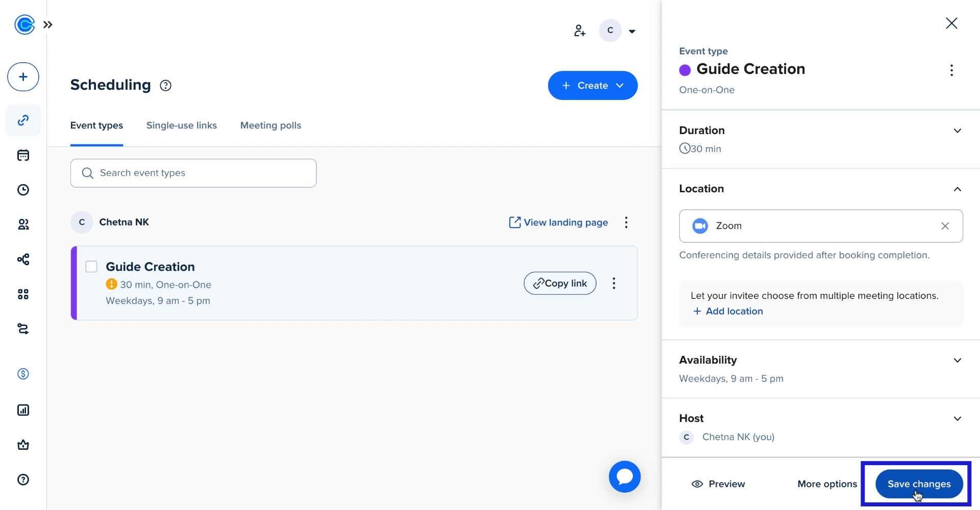Viewport: 980px width, 510px height.
Task: Click the invite user icon
Action: [579, 31]
